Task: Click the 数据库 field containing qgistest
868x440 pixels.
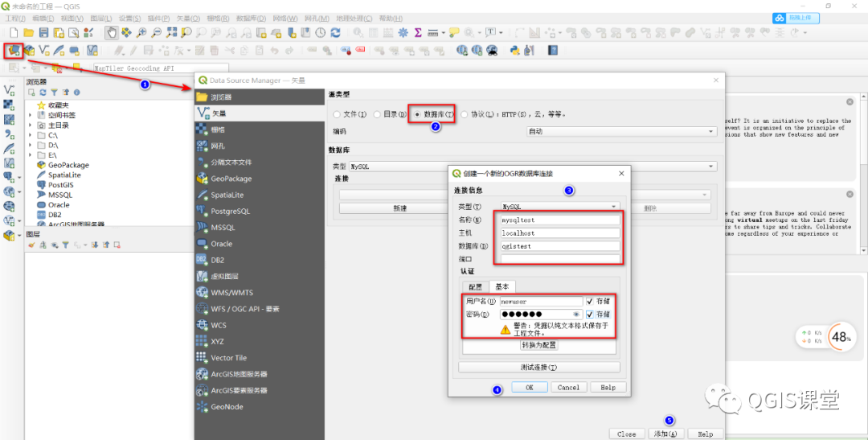Action: pos(560,246)
